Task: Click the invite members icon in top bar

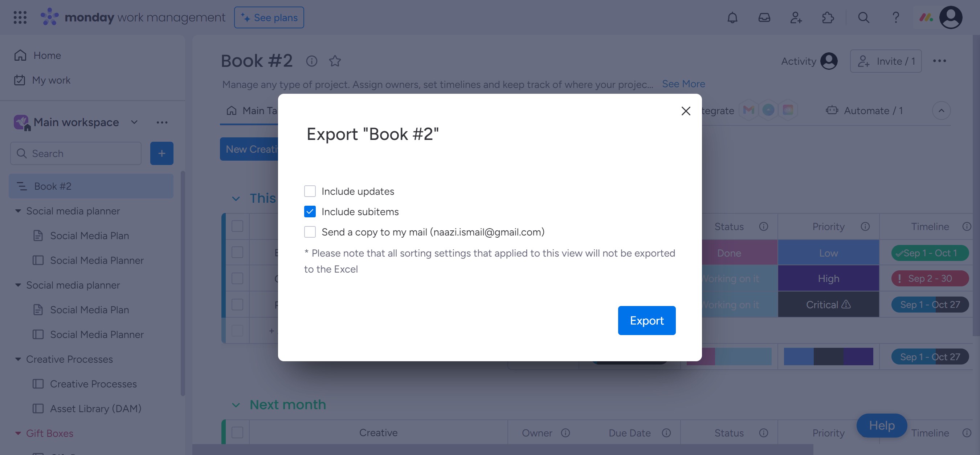Action: [796, 17]
